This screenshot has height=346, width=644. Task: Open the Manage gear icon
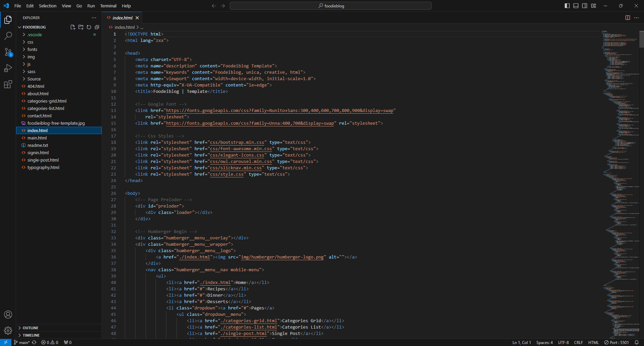tap(8, 331)
